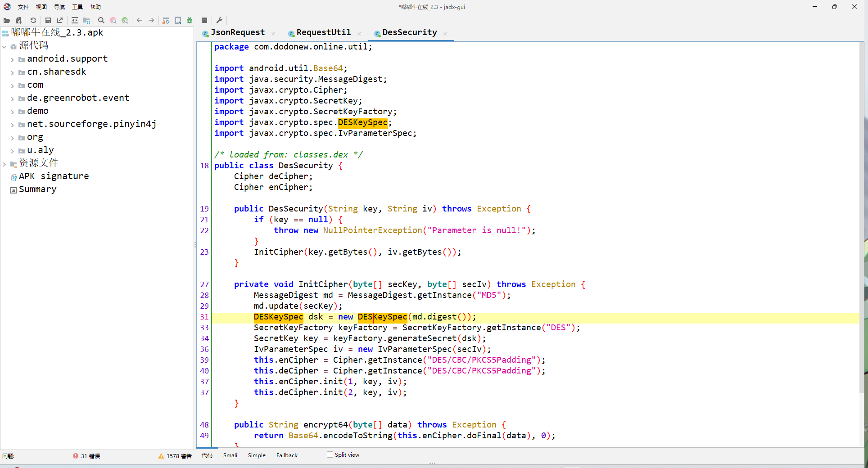Expand the cn.sharesdk package
This screenshot has height=468, width=868.
pyautogui.click(x=12, y=72)
